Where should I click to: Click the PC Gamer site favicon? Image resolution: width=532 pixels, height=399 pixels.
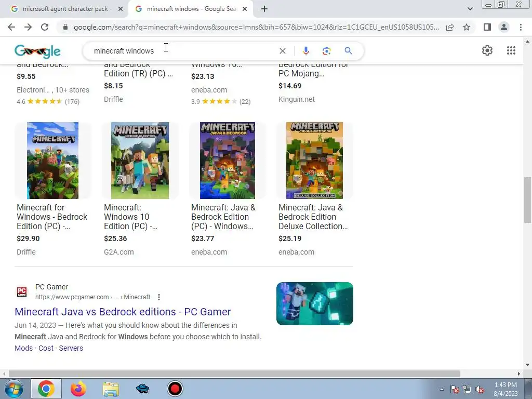tap(22, 292)
